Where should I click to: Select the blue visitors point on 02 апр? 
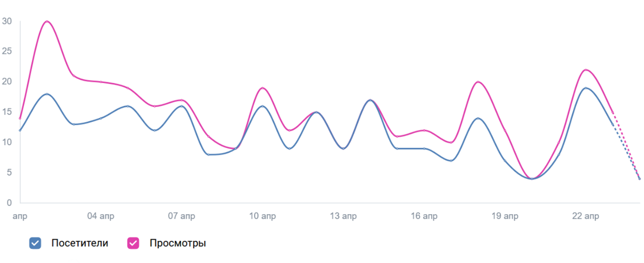pos(47,94)
